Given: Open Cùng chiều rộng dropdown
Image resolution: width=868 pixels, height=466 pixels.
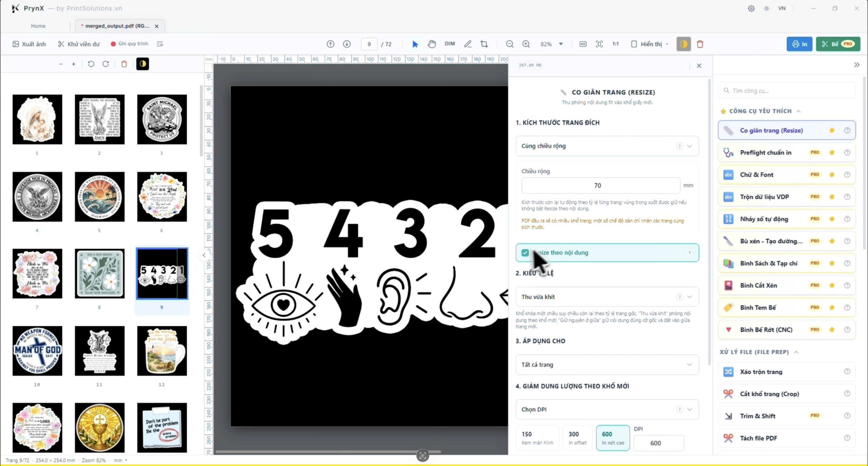Looking at the screenshot, I should coord(607,146).
